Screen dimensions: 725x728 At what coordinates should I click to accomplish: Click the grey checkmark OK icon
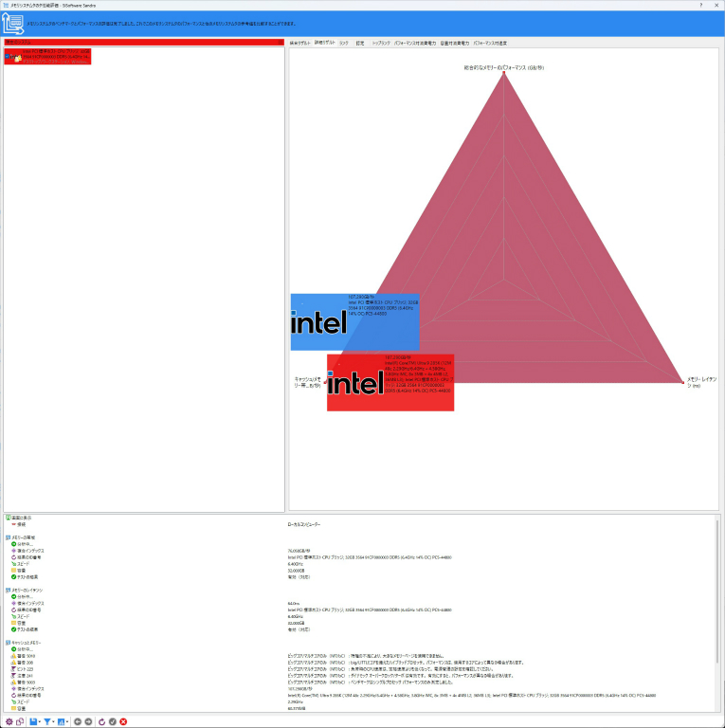(113, 721)
